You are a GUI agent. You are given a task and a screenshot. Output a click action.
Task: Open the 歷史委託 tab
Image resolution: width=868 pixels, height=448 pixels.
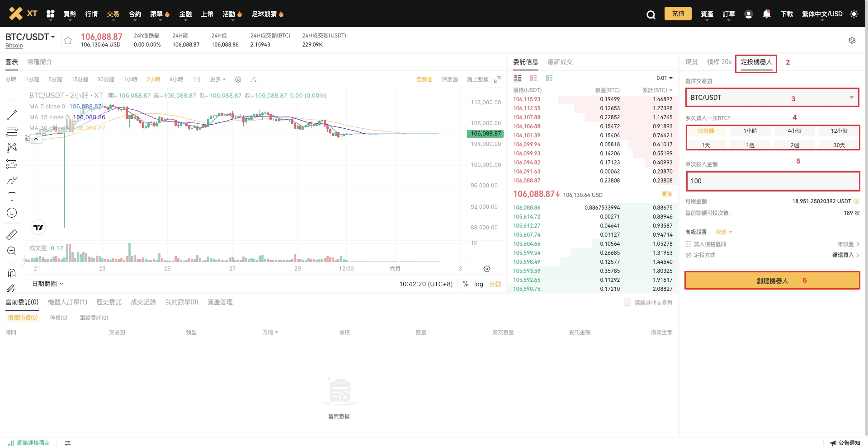(x=109, y=302)
